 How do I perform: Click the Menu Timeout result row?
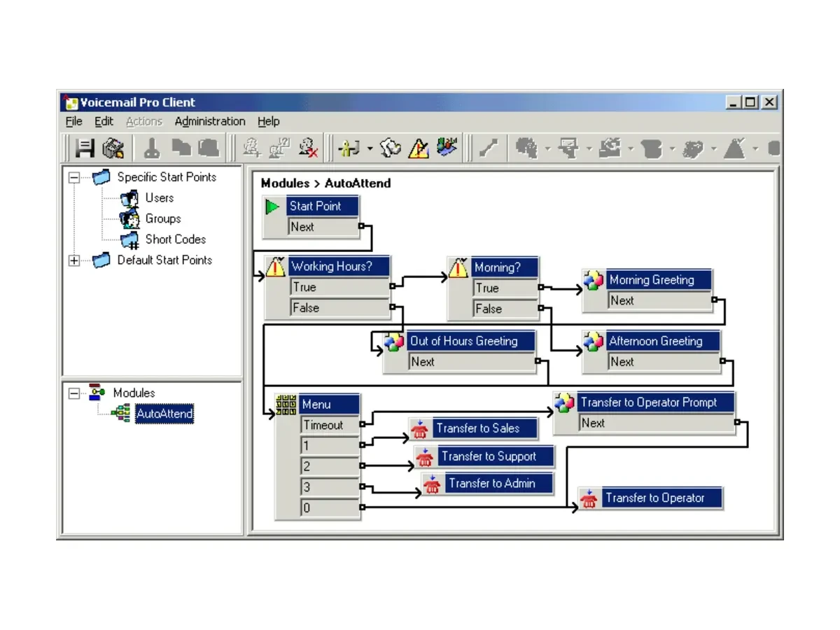[330, 425]
